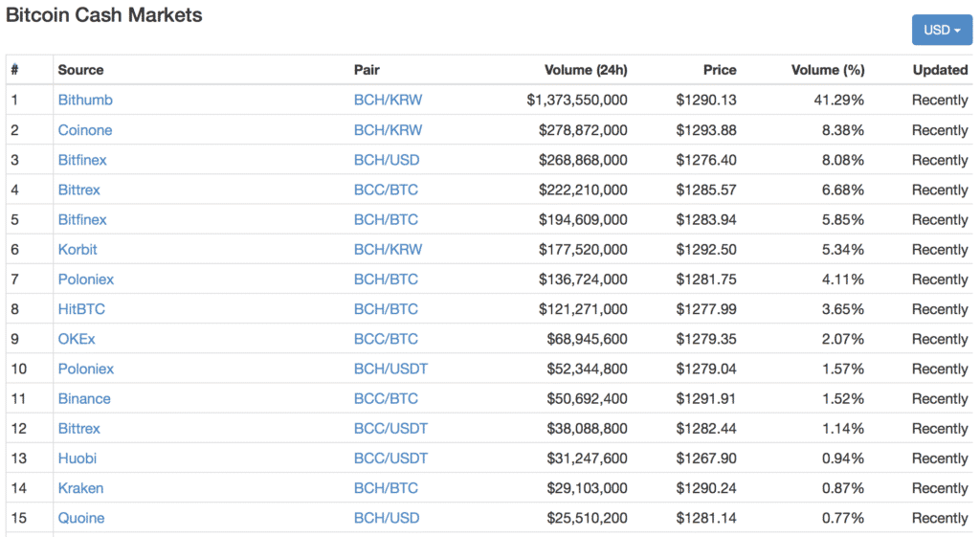Open the Huobi exchange link
Image resolution: width=980 pixels, height=537 pixels.
[x=77, y=459]
